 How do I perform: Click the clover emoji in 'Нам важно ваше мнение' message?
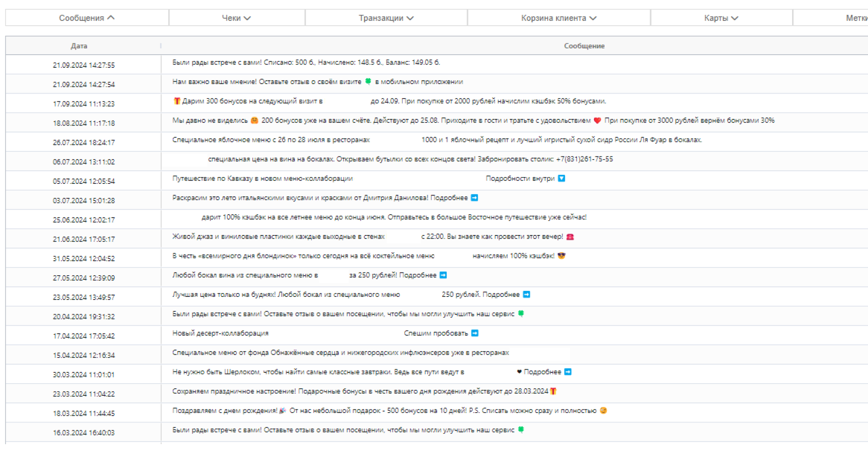pos(368,82)
